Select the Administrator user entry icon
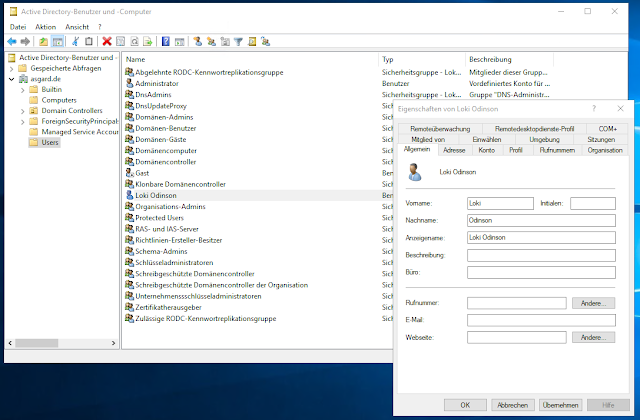The height and width of the screenshot is (420, 640). (129, 84)
